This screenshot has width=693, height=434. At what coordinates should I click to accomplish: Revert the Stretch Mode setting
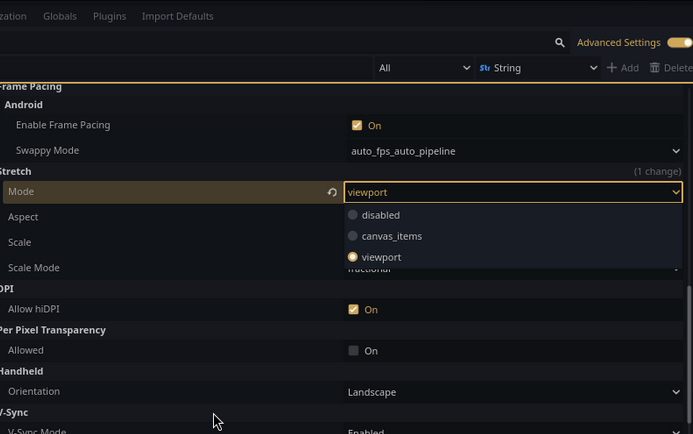(332, 192)
